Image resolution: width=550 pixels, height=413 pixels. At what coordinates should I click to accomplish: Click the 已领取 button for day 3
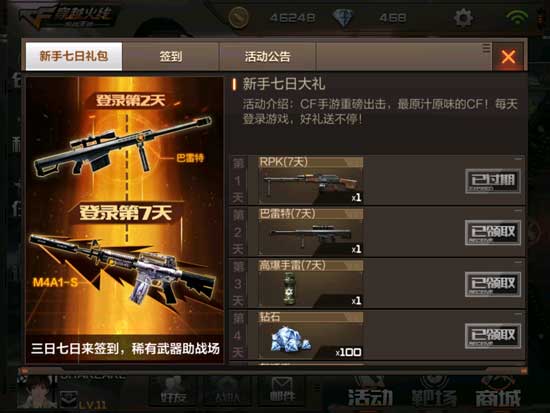pyautogui.click(x=493, y=284)
